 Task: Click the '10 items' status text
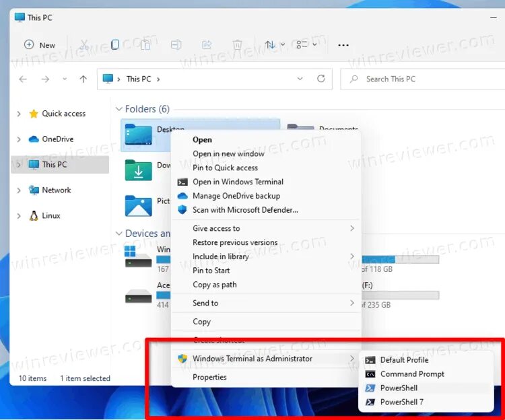[x=32, y=378]
